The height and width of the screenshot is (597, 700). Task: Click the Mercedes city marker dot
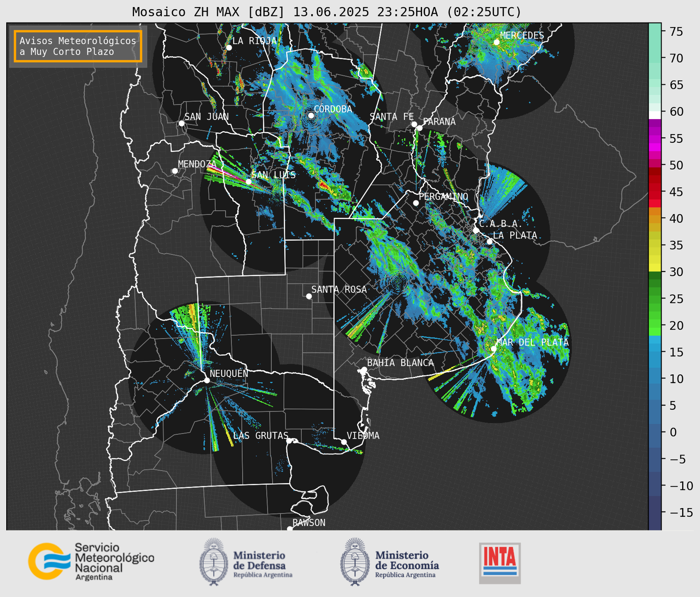[x=496, y=42]
